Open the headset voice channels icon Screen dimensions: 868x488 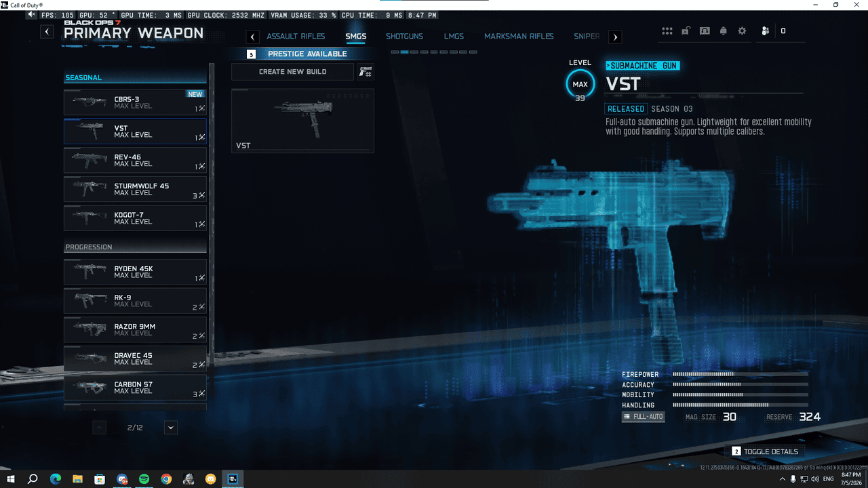click(705, 31)
